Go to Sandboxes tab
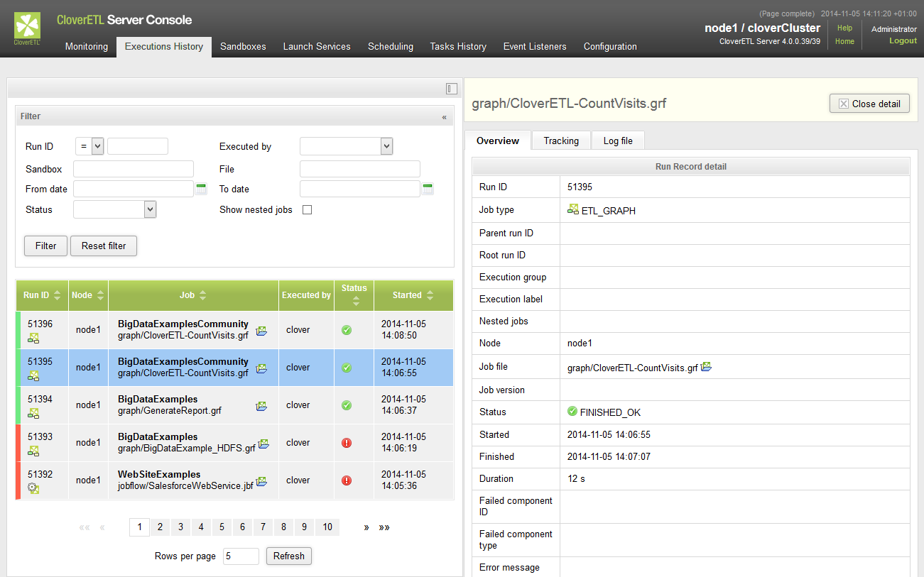The width and height of the screenshot is (924, 577). click(x=243, y=47)
